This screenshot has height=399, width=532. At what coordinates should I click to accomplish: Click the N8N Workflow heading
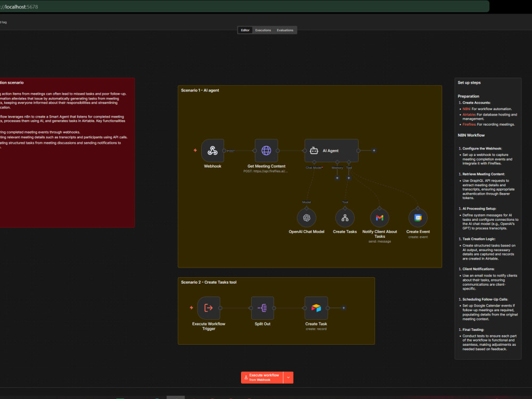coord(471,135)
